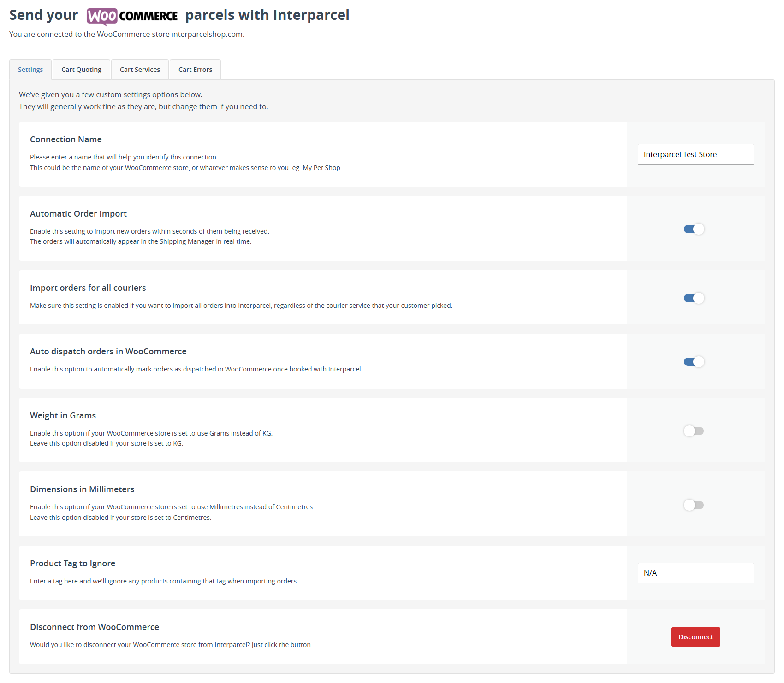This screenshot has width=784, height=683.
Task: Select the Automatic Order Import heading
Action: (x=78, y=214)
